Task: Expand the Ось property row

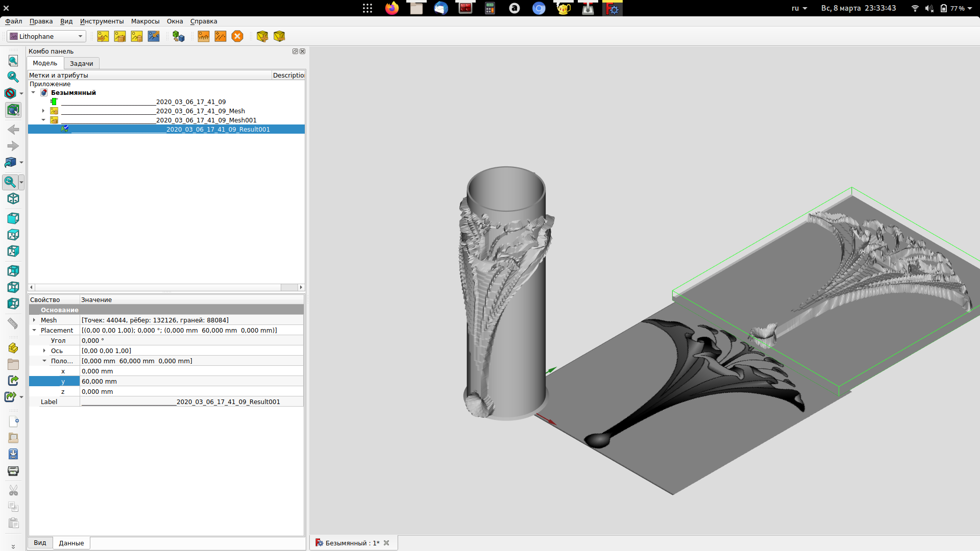Action: (x=44, y=350)
